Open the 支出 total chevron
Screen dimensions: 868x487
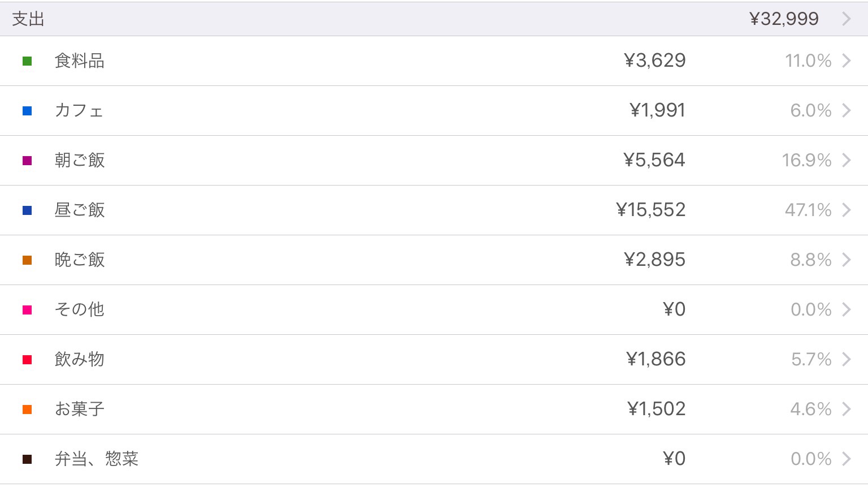coord(847,19)
